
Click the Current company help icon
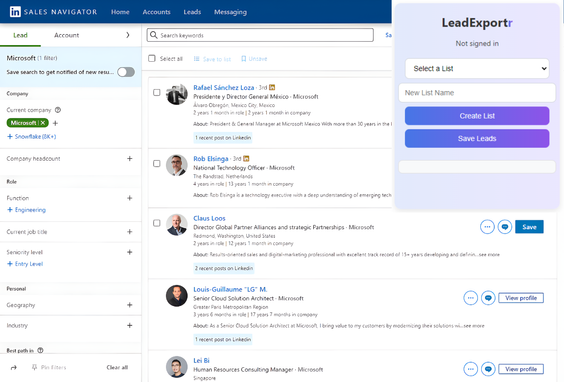[x=58, y=110]
